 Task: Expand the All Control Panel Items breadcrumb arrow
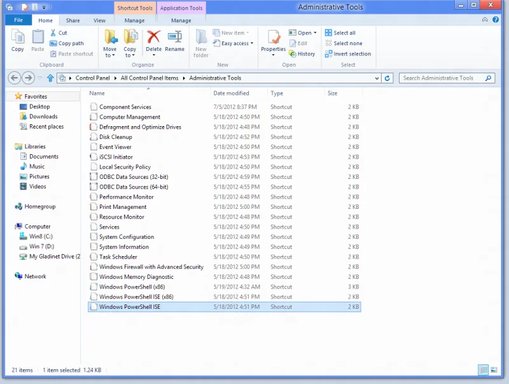tap(184, 78)
